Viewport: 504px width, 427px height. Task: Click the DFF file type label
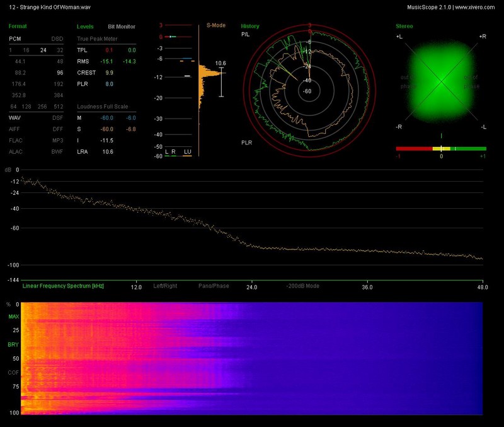point(58,129)
